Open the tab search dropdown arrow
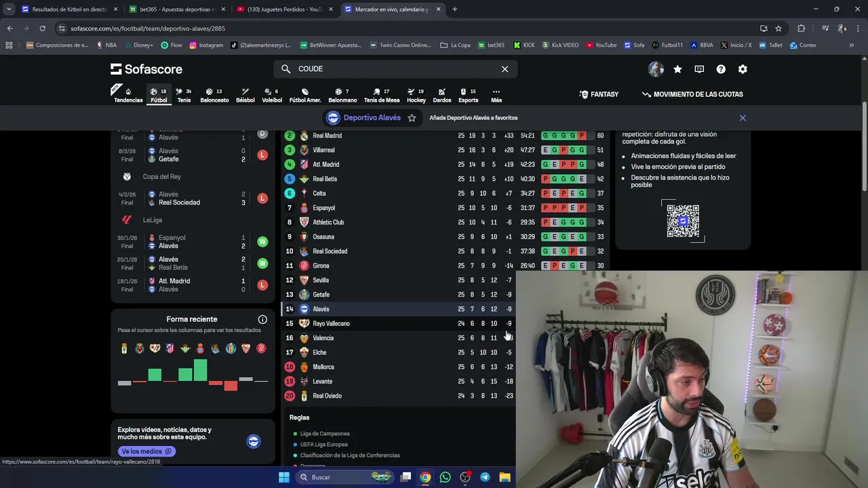This screenshot has height=488, width=868. click(x=9, y=9)
